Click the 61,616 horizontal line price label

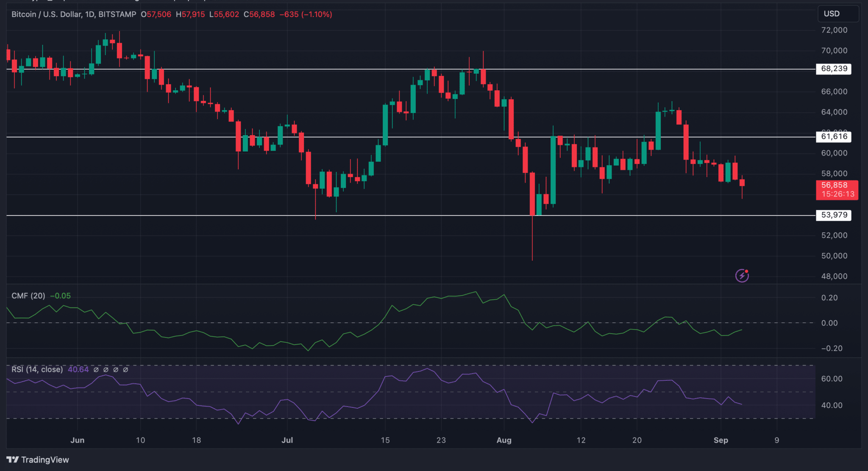[x=834, y=136]
